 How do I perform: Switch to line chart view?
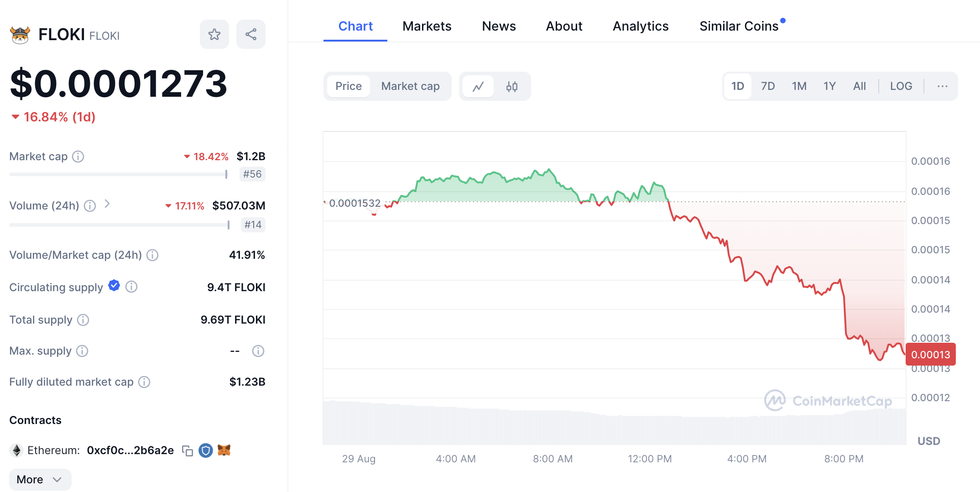478,86
